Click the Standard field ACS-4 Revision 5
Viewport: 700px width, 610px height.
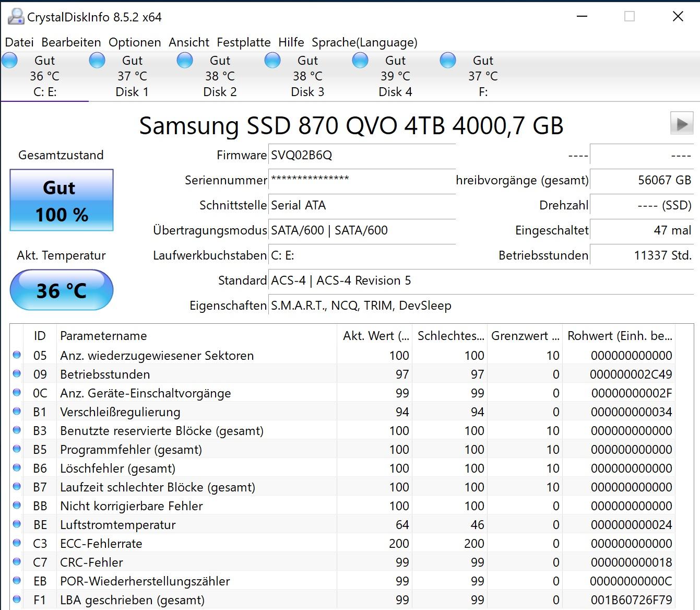coord(481,280)
